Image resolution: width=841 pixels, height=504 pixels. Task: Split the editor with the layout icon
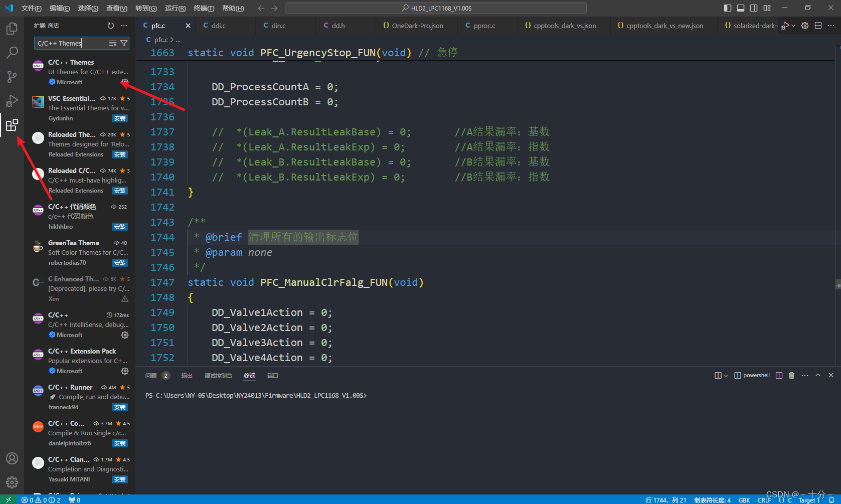(x=818, y=26)
